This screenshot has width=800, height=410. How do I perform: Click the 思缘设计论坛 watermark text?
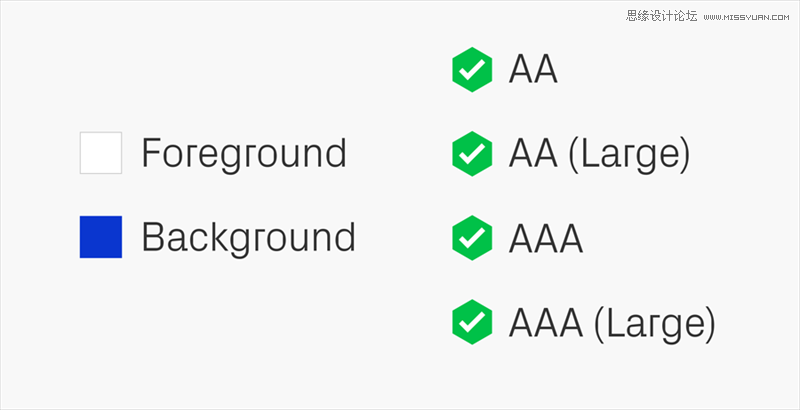(662, 16)
